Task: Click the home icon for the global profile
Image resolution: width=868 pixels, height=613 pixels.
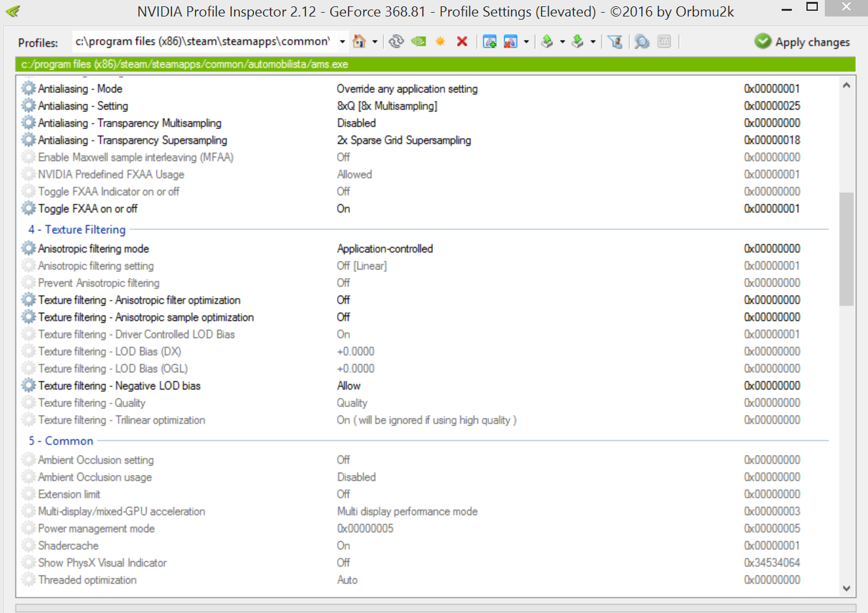Action: 359,42
